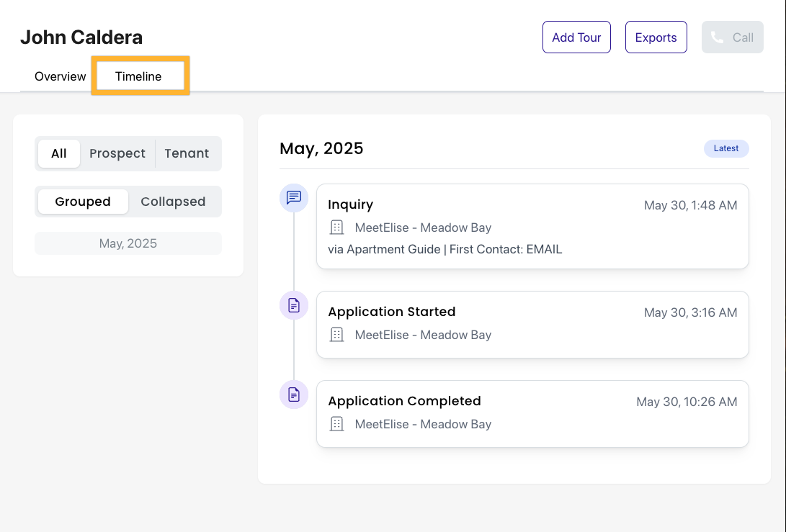The height and width of the screenshot is (532, 786).
Task: Open the Exports button
Action: (x=656, y=37)
